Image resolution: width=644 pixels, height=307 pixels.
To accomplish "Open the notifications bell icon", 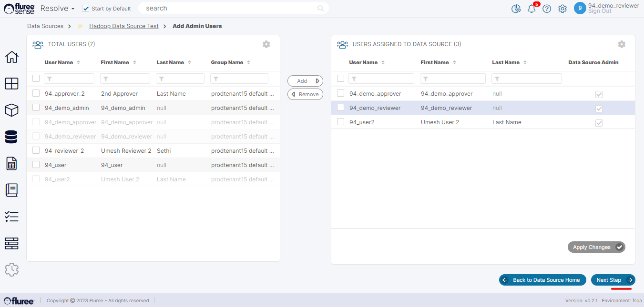I will (532, 9).
